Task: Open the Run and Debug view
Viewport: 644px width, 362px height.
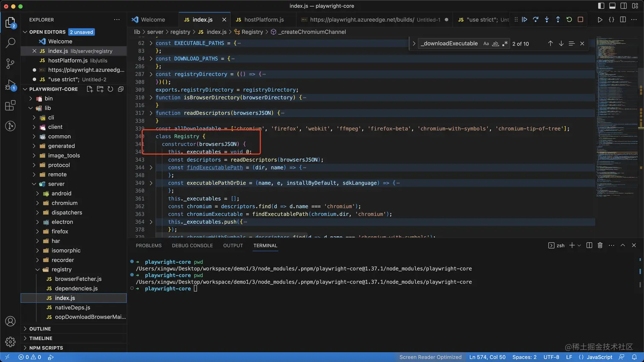Action: point(10,84)
